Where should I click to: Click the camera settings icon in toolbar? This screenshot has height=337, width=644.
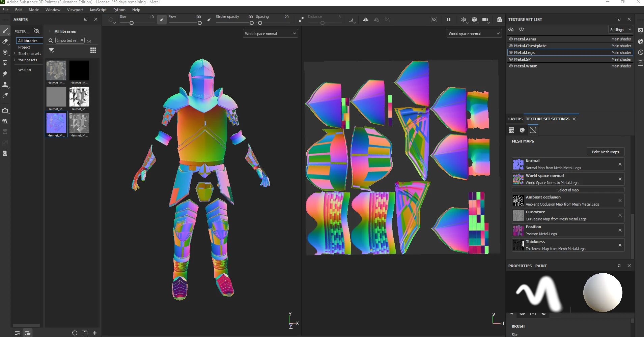tap(485, 20)
